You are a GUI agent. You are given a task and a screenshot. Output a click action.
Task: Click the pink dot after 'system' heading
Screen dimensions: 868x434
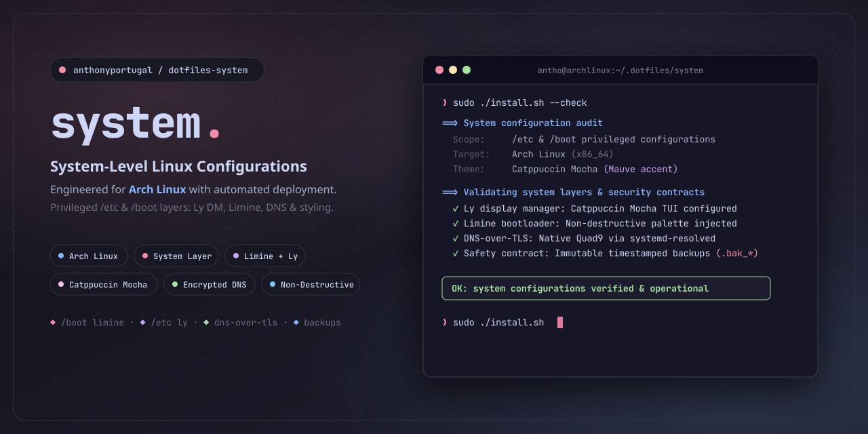(214, 134)
